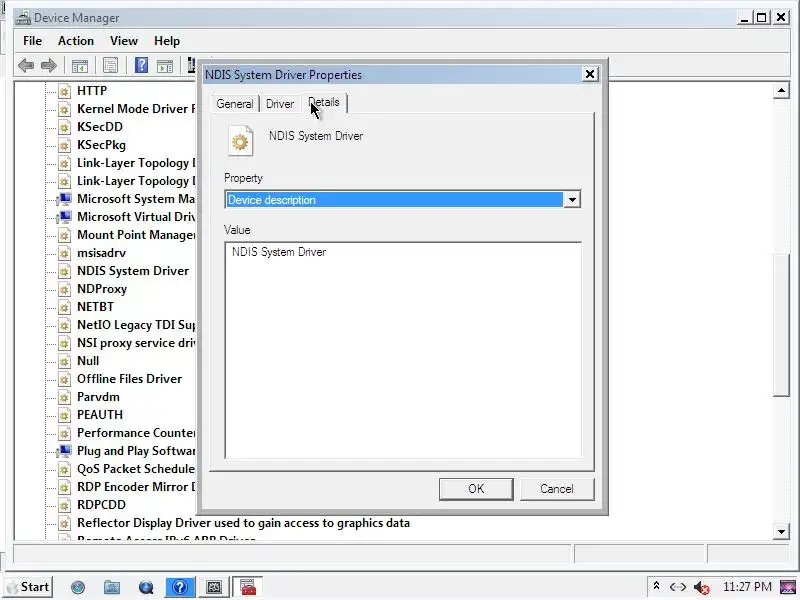The height and width of the screenshot is (600, 800).
Task: Click the gear icon beside PEAUTH
Action: click(x=64, y=415)
